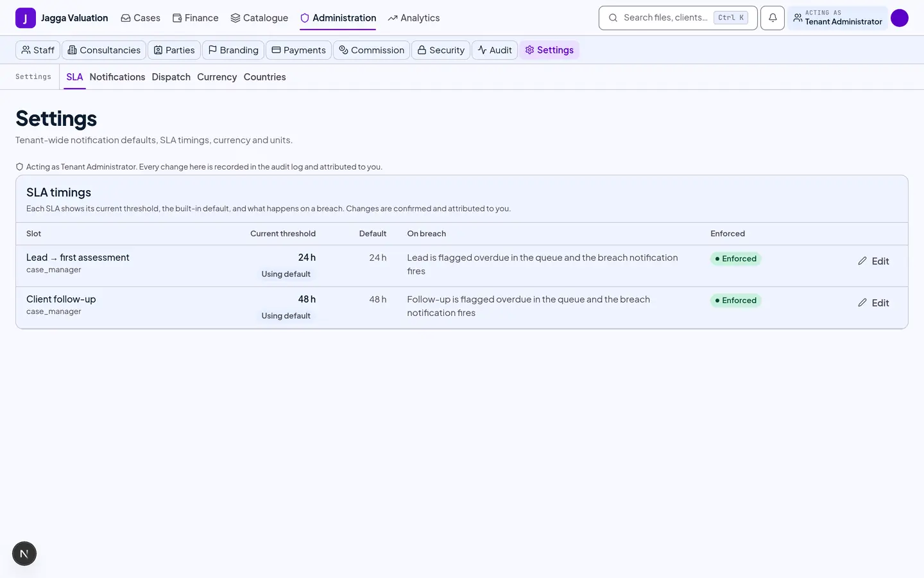Edit the Client follow-up SLA
The image size is (924, 578).
pos(873,303)
